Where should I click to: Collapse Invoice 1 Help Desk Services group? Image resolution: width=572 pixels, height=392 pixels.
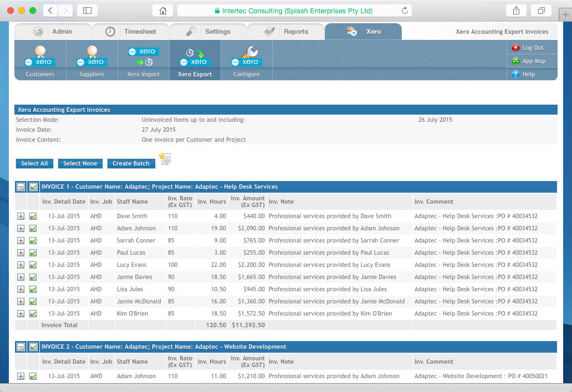tap(21, 187)
